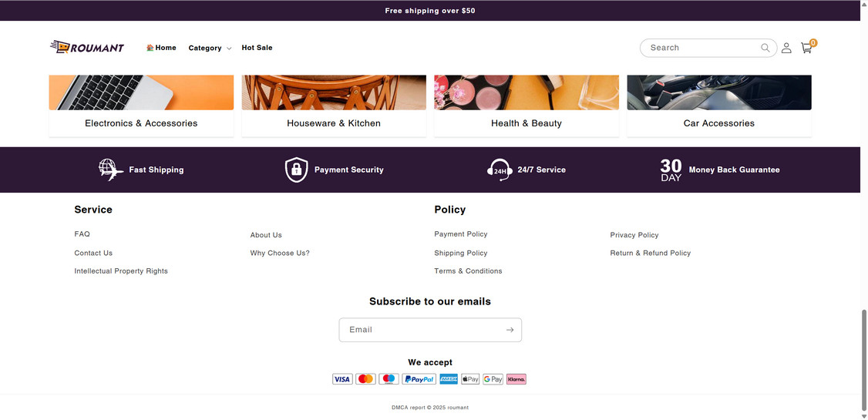Click the 24H headset service icon
Viewport: 868px width, 420px height.
(500, 170)
